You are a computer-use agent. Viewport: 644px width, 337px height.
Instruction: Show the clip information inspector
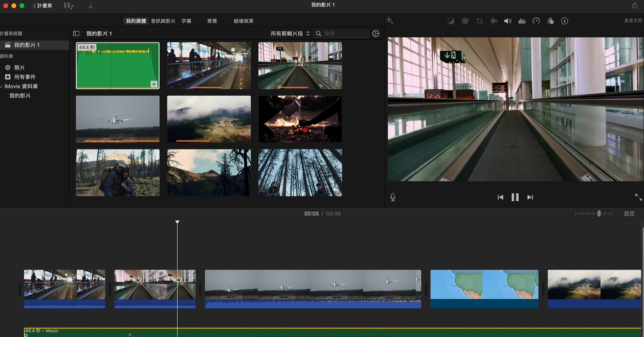click(x=565, y=21)
